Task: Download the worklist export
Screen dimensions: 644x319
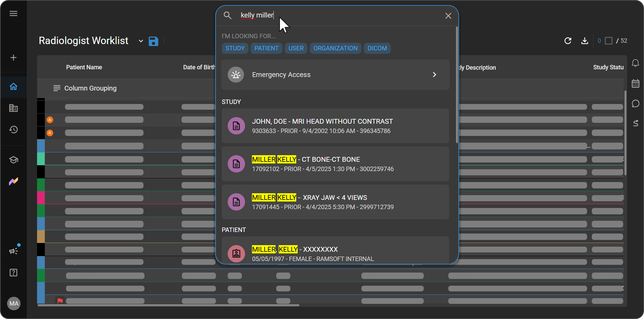Action: 585,41
